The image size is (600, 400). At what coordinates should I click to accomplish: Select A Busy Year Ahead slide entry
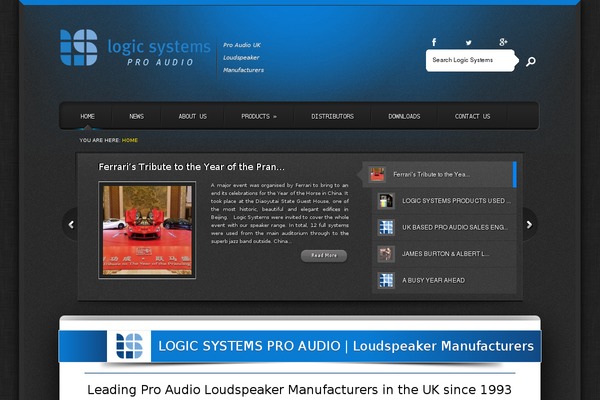pyautogui.click(x=444, y=280)
